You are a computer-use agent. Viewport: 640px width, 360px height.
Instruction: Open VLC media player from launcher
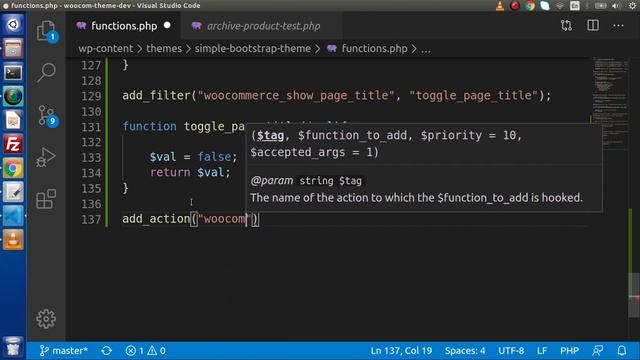(13, 240)
